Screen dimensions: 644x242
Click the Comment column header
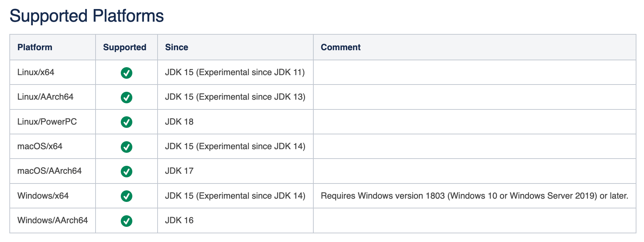coord(341,47)
